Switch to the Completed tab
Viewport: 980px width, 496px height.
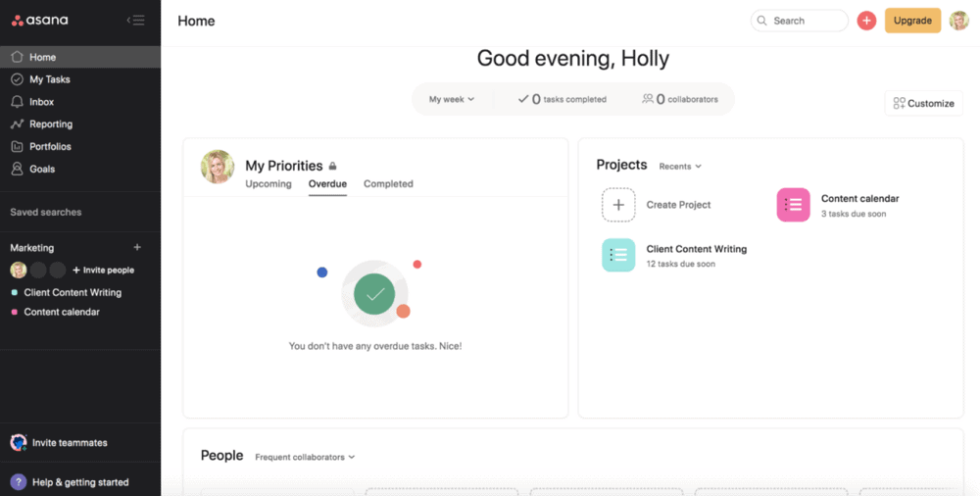[388, 184]
